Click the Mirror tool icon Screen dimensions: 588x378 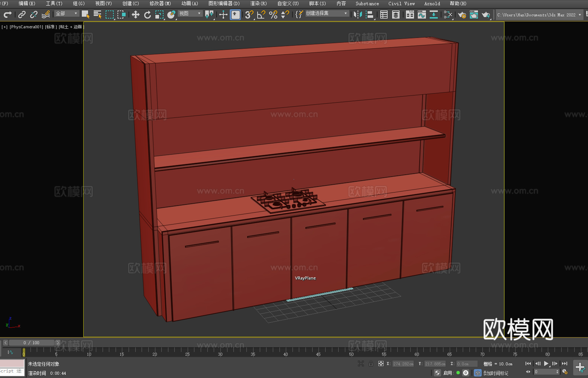358,14
